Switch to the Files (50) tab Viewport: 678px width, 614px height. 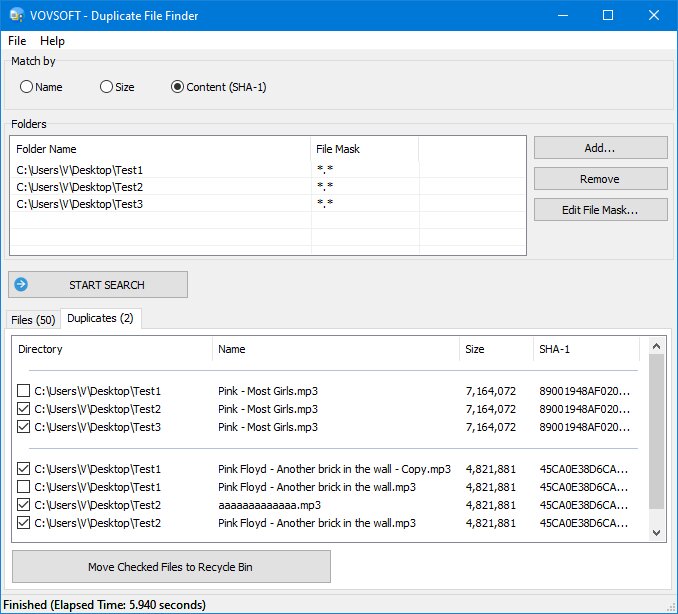point(33,319)
